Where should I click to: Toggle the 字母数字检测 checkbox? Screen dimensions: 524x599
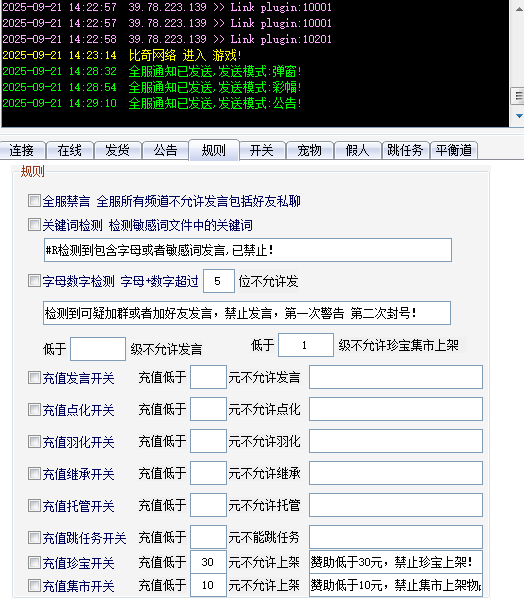pos(34,281)
